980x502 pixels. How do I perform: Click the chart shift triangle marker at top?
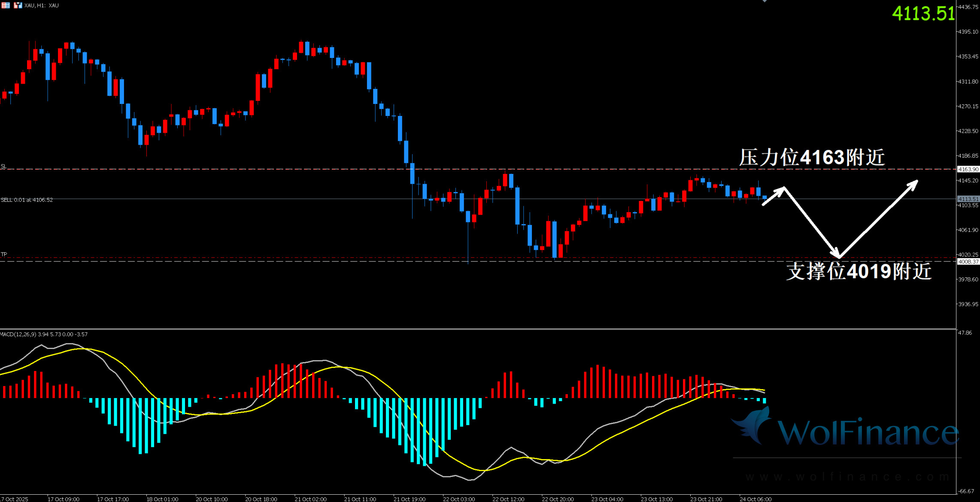coord(765,1)
